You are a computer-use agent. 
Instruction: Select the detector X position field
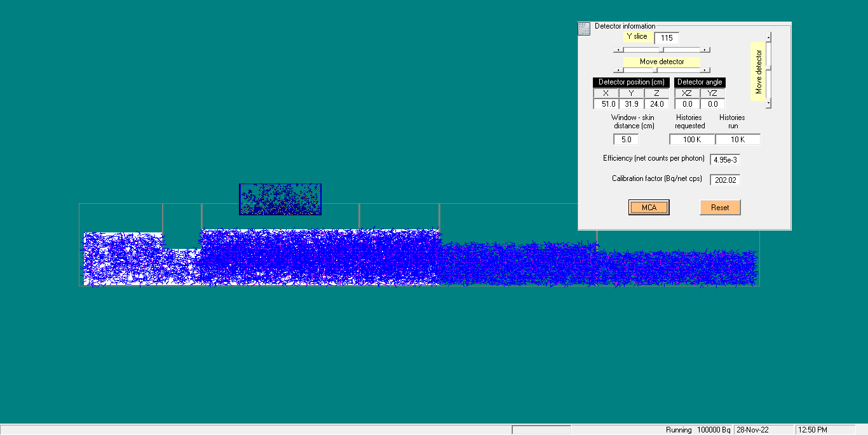(606, 104)
